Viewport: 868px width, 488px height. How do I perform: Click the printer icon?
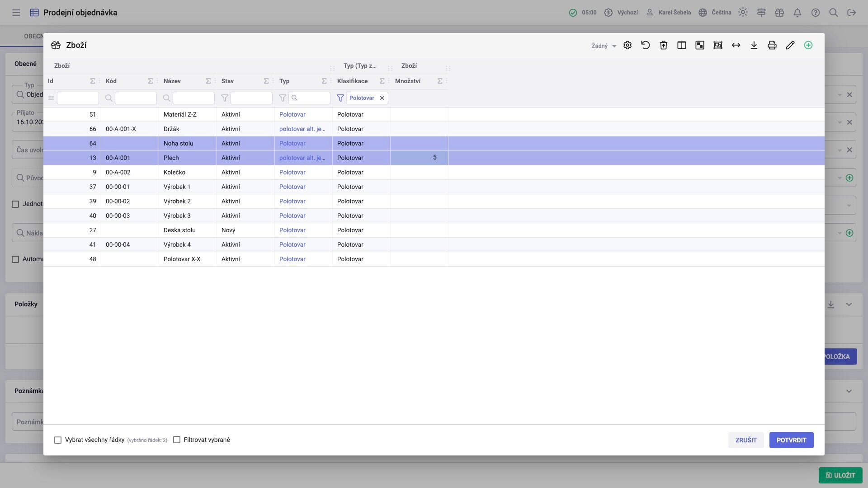pyautogui.click(x=772, y=45)
